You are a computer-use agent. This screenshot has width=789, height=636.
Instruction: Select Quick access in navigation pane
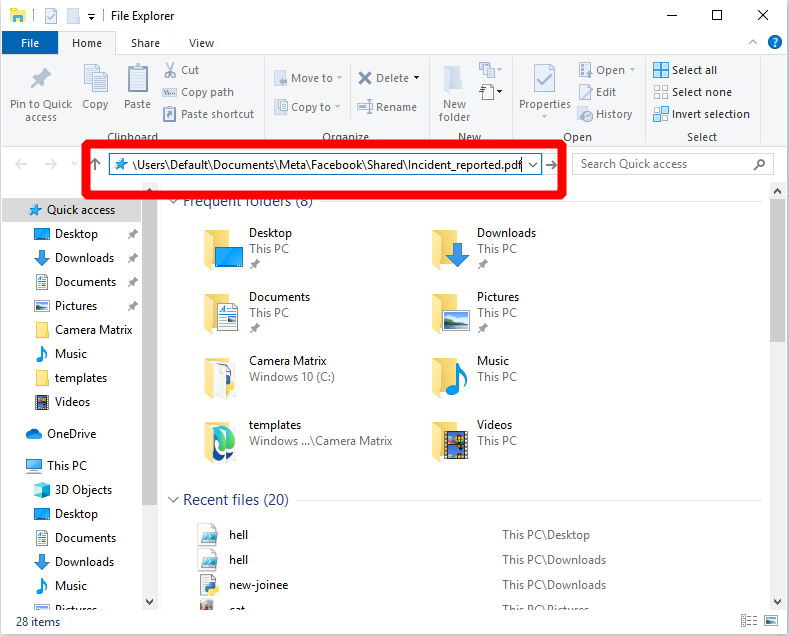pyautogui.click(x=71, y=210)
